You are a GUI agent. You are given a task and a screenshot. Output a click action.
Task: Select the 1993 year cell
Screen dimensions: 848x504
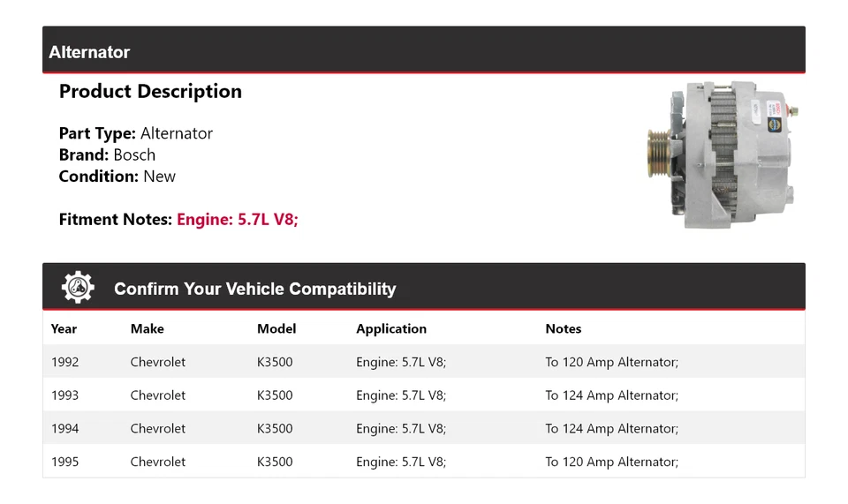click(x=65, y=395)
